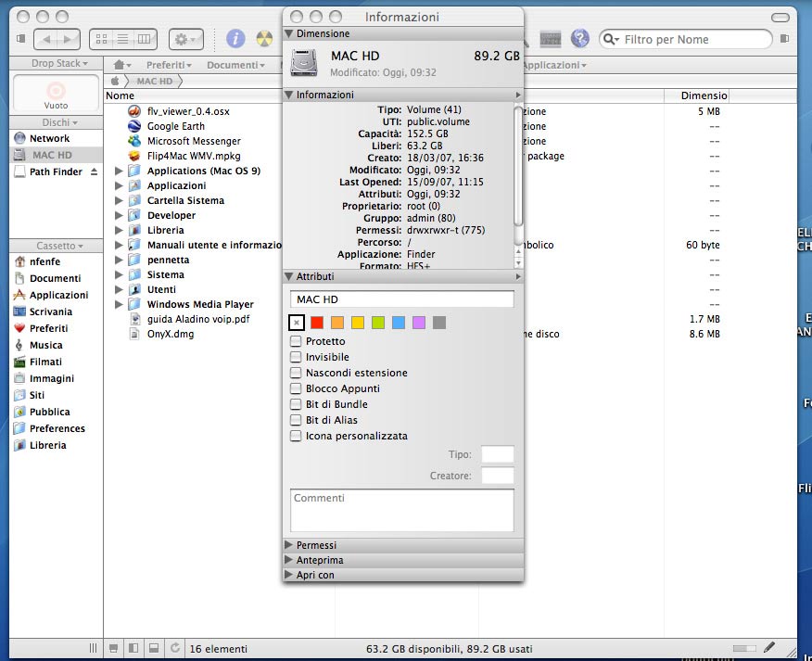Open the home icon dropdown in favorites bar
This screenshot has height=661, width=812.
[x=122, y=65]
